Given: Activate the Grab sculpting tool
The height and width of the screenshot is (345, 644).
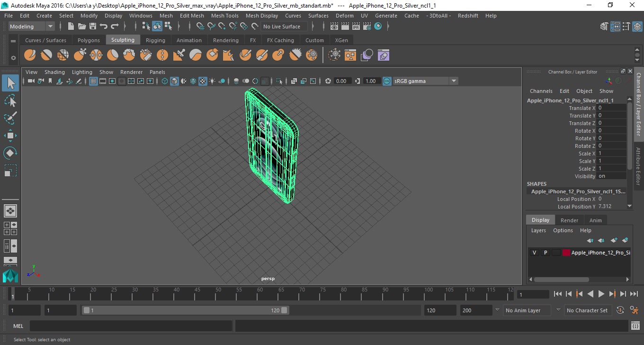Looking at the screenshot, I should click(80, 55).
